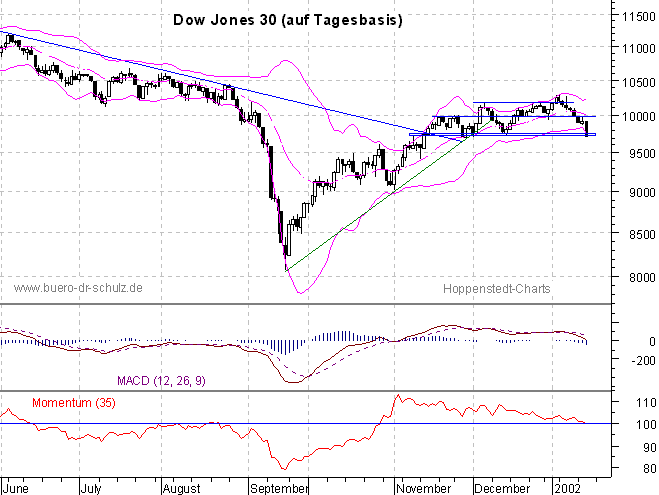Image resolution: width=659 pixels, height=495 pixels.
Task: Select the MACD (12, 26, 9) label
Action: (161, 381)
